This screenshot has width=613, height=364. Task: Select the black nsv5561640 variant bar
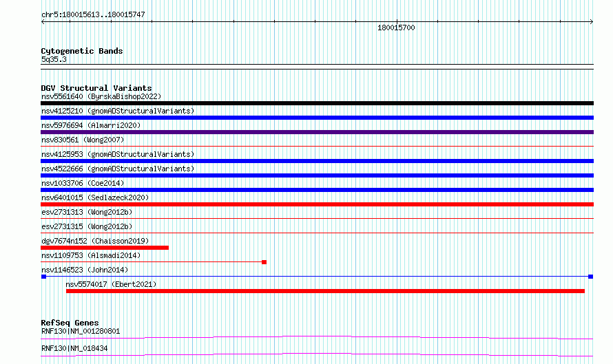pos(317,103)
